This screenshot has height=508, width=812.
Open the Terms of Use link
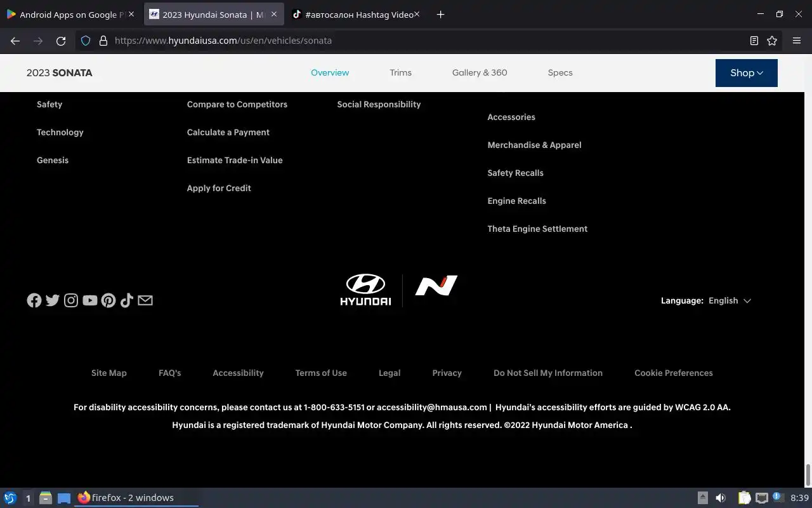coord(321,373)
